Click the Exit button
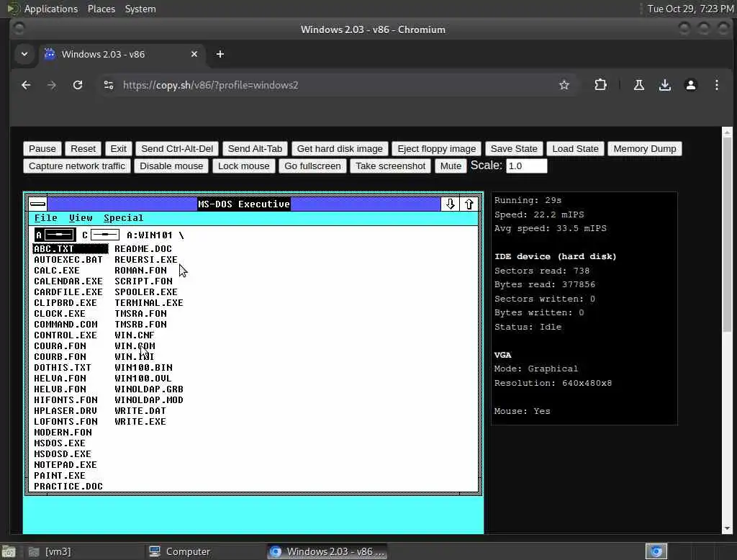Screen dimensions: 737x560 click(119, 148)
